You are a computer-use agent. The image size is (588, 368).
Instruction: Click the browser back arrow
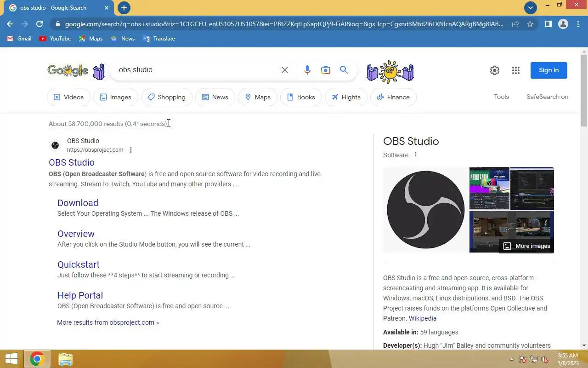10,24
